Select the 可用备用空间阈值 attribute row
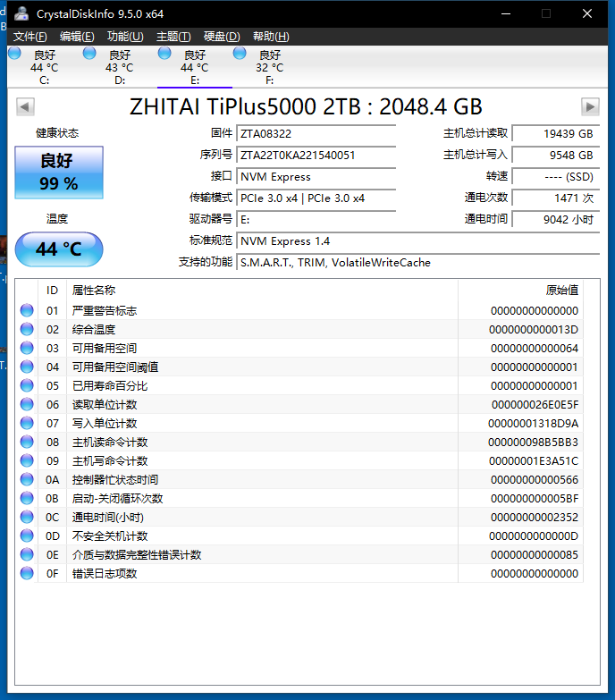The height and width of the screenshot is (700, 615). [299, 367]
